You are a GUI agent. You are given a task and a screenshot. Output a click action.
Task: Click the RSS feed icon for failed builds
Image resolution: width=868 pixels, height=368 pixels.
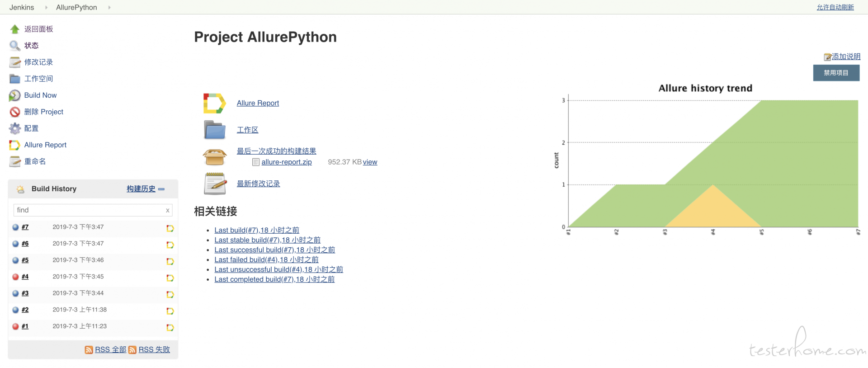(132, 350)
